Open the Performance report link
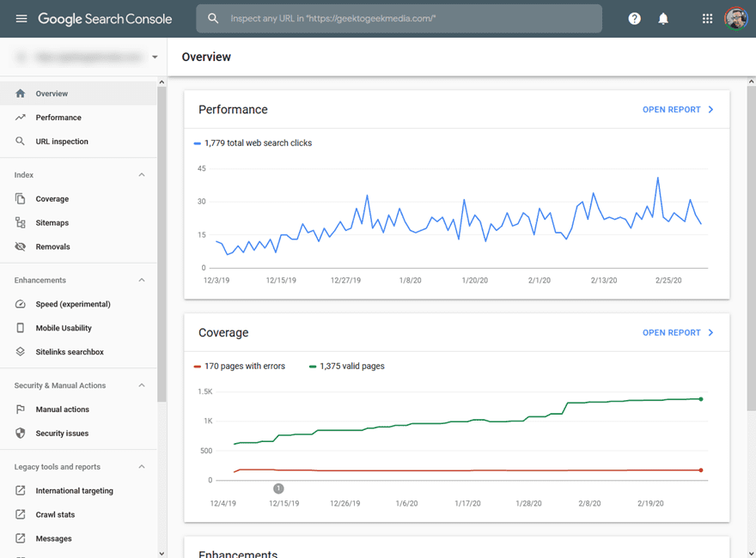 [x=678, y=110]
